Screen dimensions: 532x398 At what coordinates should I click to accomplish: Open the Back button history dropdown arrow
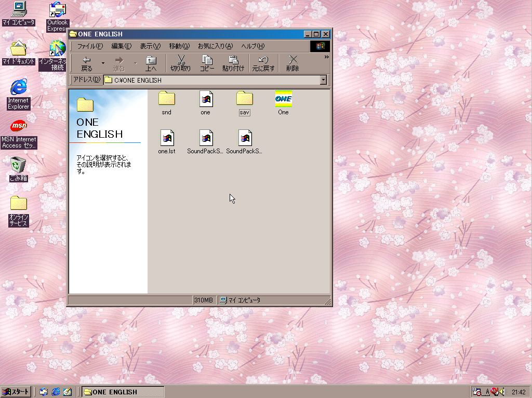click(103, 63)
